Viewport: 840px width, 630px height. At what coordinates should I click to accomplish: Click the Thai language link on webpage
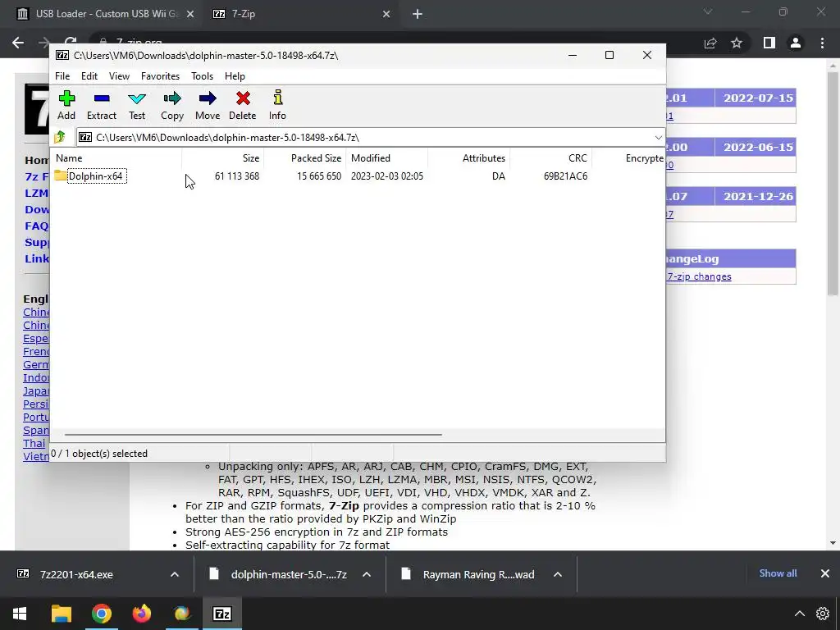[x=34, y=444]
